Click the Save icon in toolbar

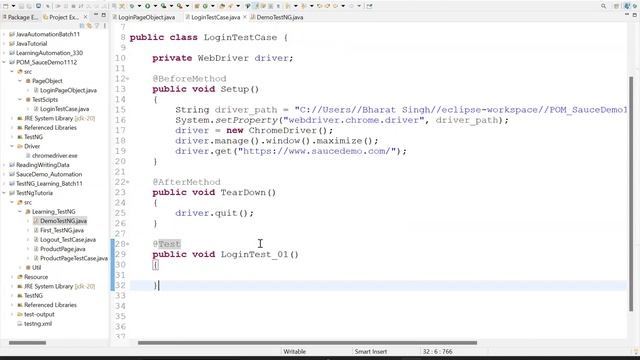(22, 6)
